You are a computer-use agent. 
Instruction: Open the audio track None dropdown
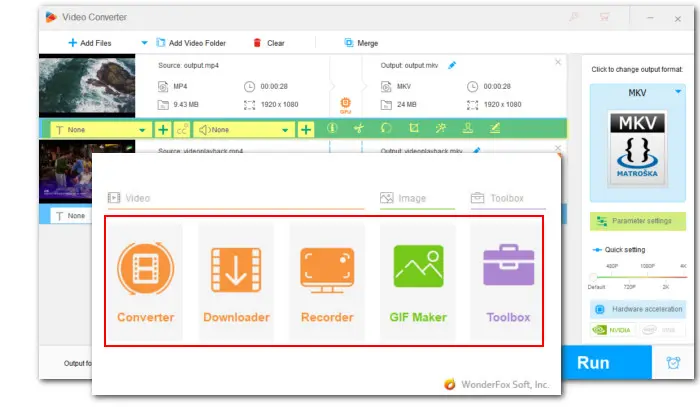tap(244, 129)
